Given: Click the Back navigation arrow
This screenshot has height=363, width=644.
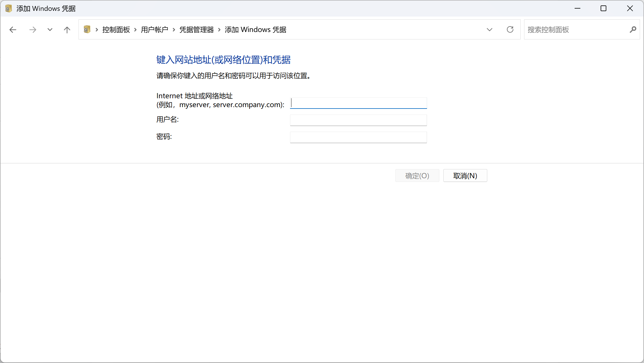Looking at the screenshot, I should [13, 30].
